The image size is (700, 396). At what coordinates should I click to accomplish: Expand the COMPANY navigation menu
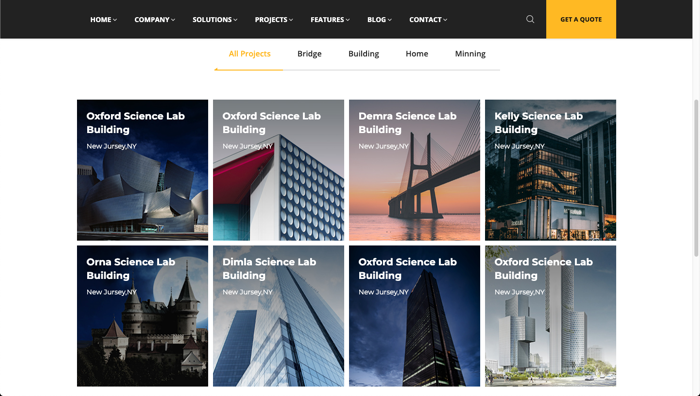coord(155,20)
